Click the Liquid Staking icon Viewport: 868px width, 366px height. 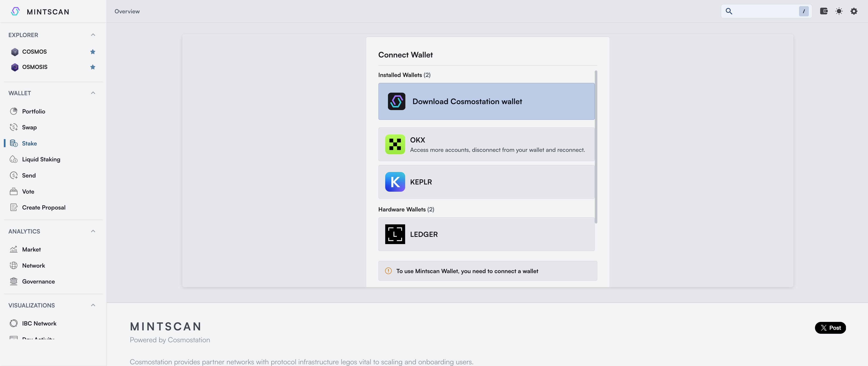click(14, 159)
